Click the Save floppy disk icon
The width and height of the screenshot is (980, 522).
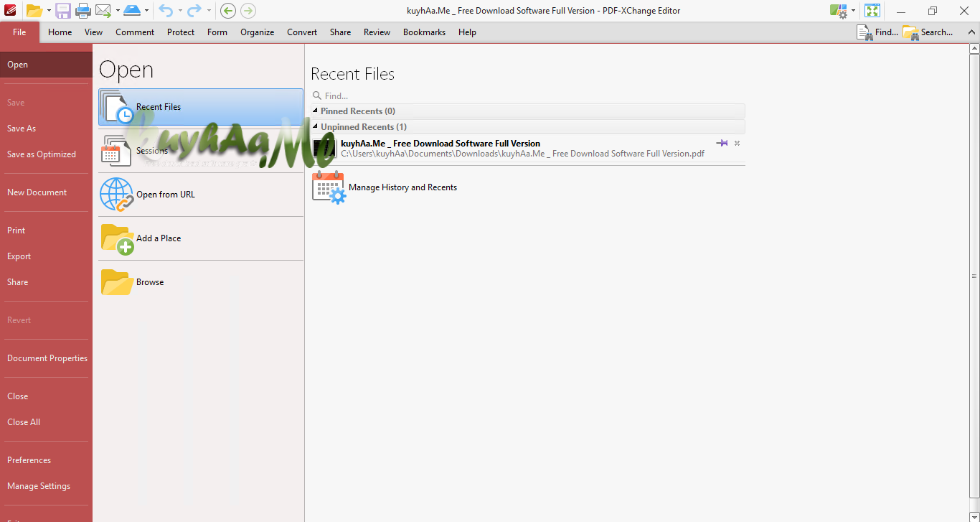coord(63,11)
